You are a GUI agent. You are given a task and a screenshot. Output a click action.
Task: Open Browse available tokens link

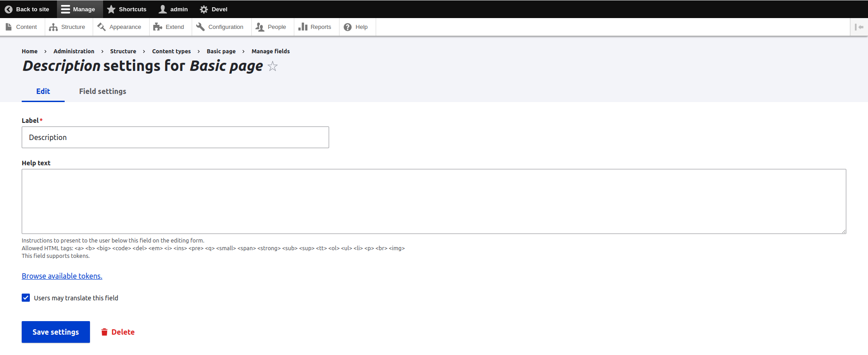(x=62, y=276)
